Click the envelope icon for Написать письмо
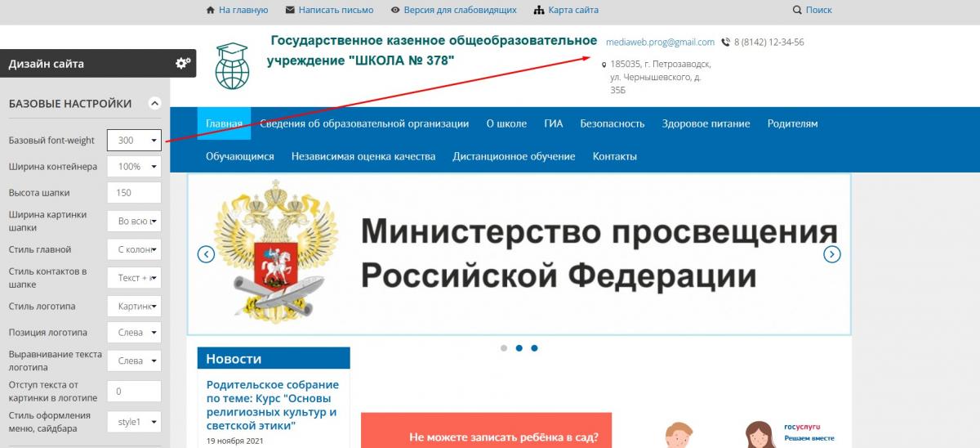Screen dimensions: 980x448 click(290, 10)
